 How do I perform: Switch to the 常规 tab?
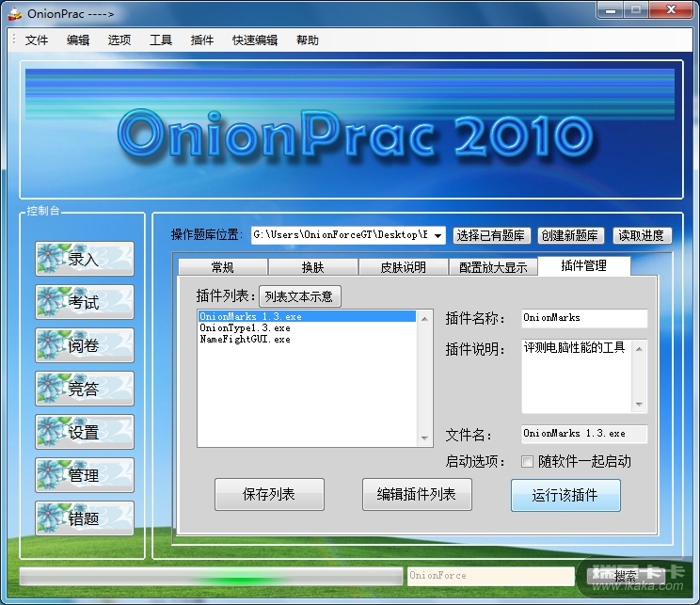pos(223,267)
